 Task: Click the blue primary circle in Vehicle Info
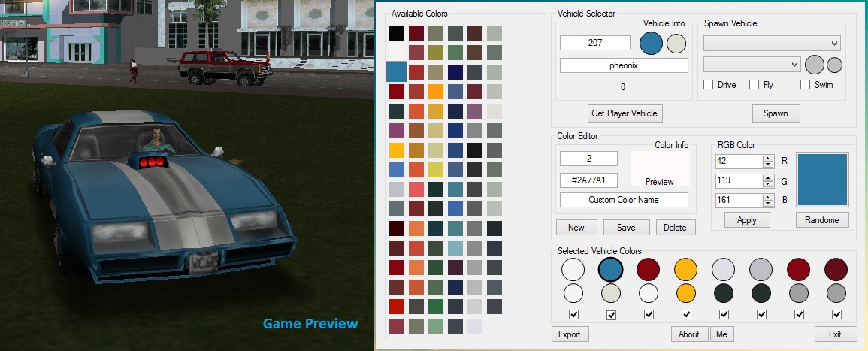coord(651,43)
